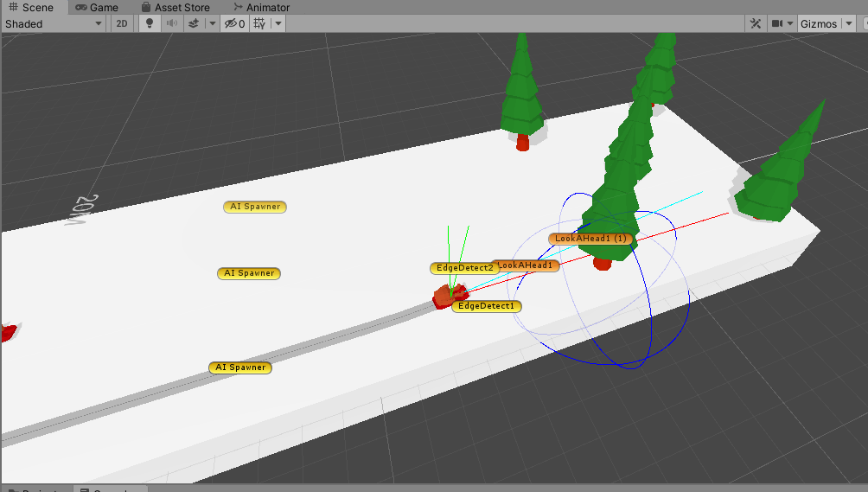The height and width of the screenshot is (492, 868).
Task: Switch to the Game tab
Action: pyautogui.click(x=97, y=7)
